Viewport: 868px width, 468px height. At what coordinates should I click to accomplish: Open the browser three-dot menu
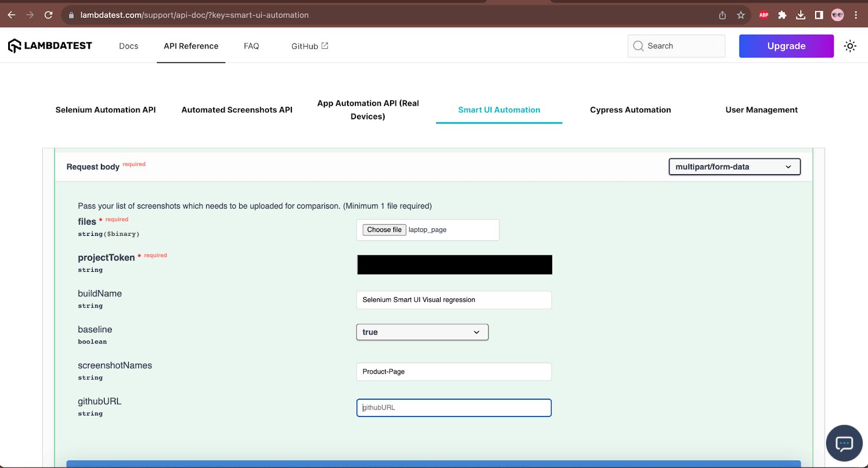856,15
